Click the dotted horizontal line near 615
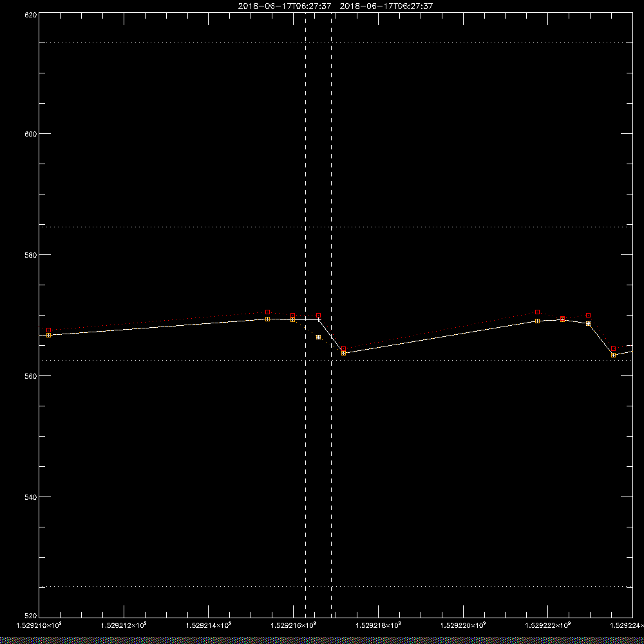 [x=336, y=43]
